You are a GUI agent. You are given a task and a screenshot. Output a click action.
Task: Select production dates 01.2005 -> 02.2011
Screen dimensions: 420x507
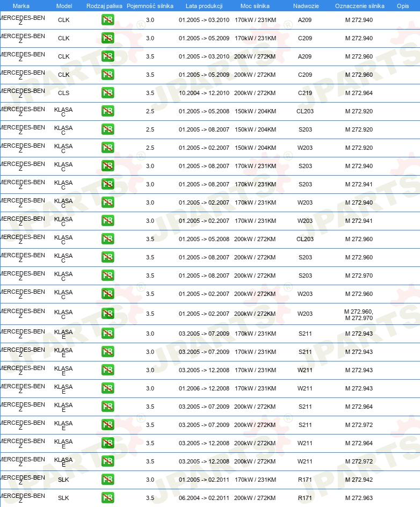(x=204, y=480)
